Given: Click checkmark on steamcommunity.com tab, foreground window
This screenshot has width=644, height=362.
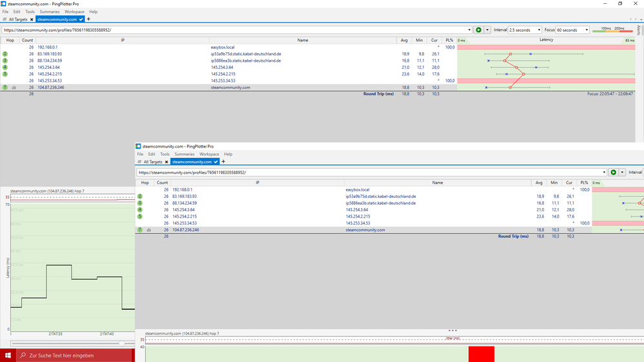Looking at the screenshot, I should click(x=215, y=162).
